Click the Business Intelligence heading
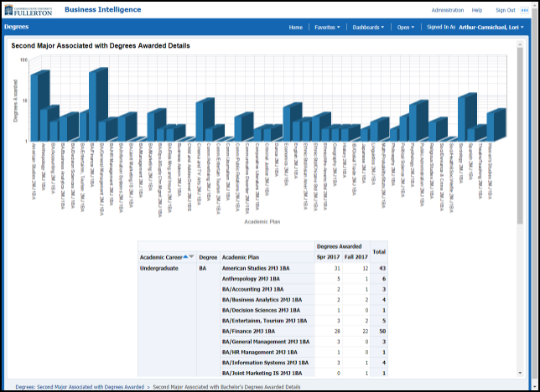This screenshot has height=392, width=540. click(102, 10)
